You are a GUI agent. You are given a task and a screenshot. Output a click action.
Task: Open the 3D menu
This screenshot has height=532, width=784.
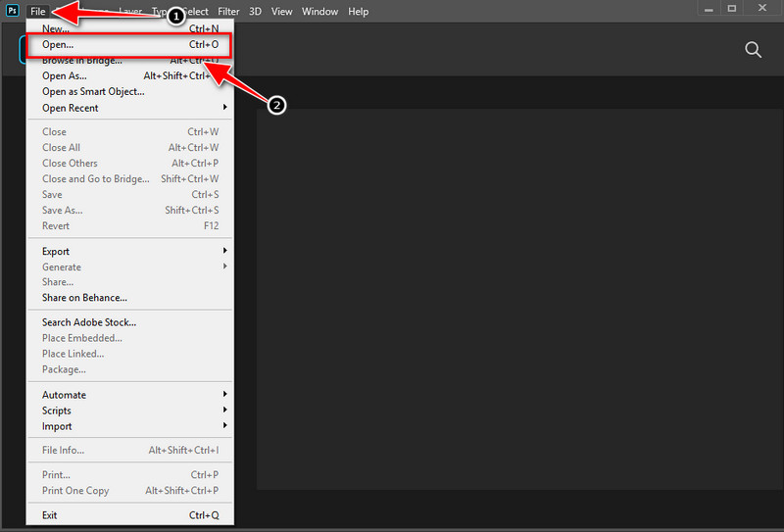click(x=255, y=12)
